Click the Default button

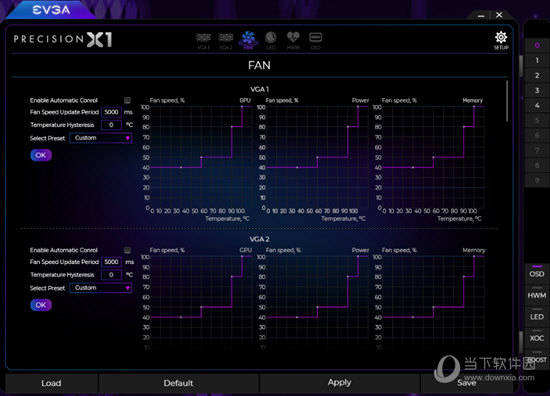(x=178, y=383)
